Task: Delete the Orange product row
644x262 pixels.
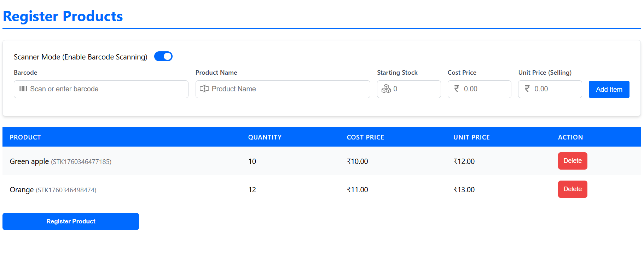Action: tap(572, 189)
